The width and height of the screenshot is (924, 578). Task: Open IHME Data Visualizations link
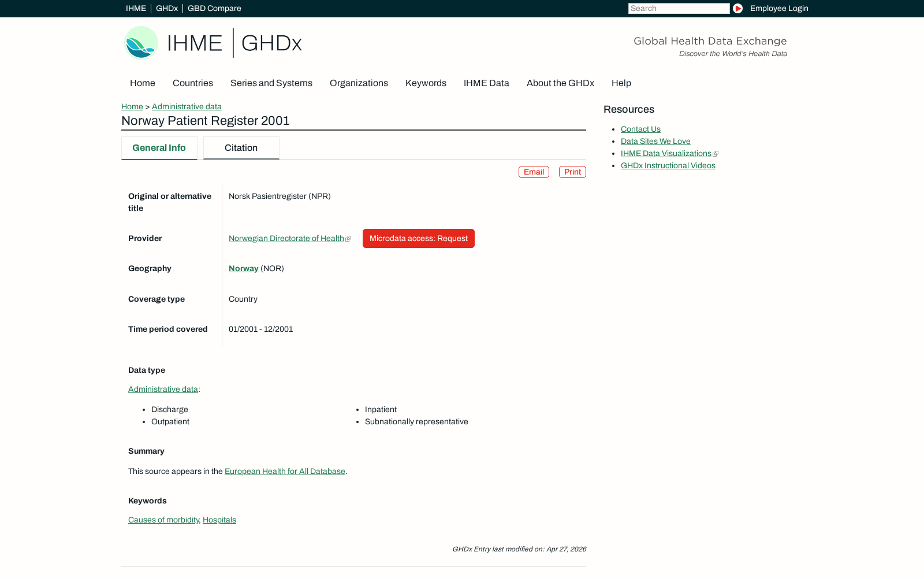coord(666,154)
